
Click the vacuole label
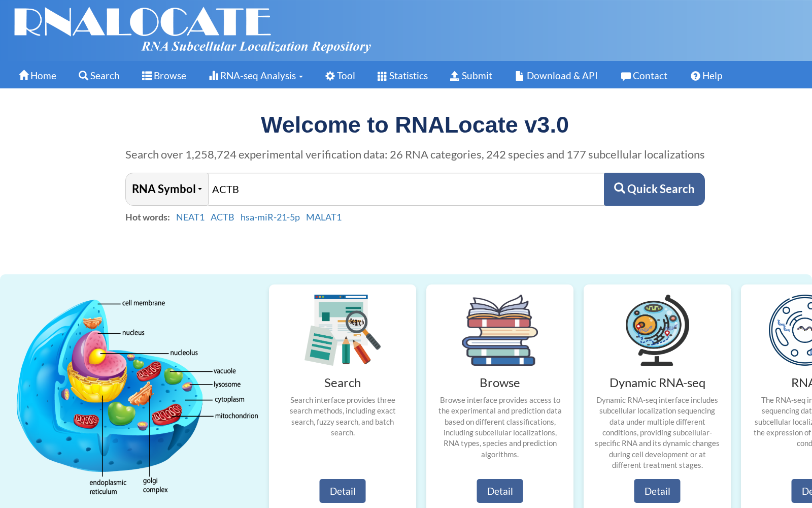coord(224,371)
